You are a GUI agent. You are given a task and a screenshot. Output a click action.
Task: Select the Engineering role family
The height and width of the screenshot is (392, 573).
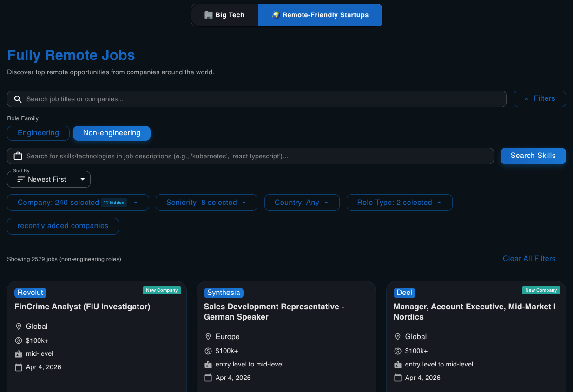(38, 133)
